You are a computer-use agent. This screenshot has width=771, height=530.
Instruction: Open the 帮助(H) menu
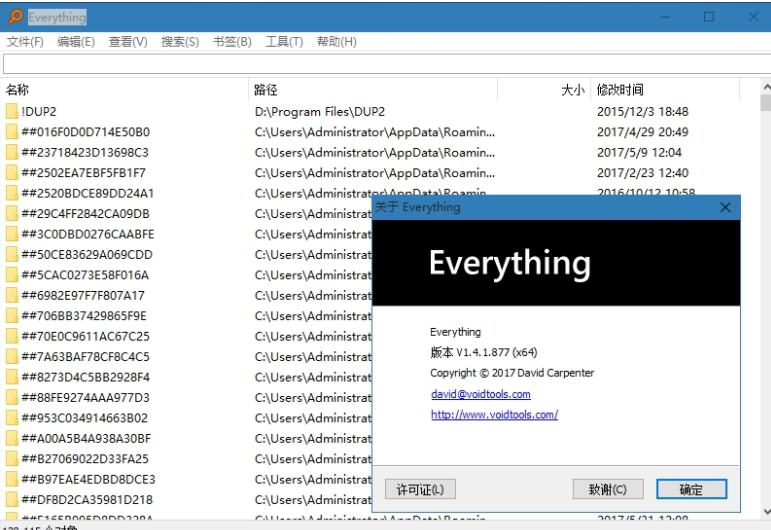click(x=337, y=42)
